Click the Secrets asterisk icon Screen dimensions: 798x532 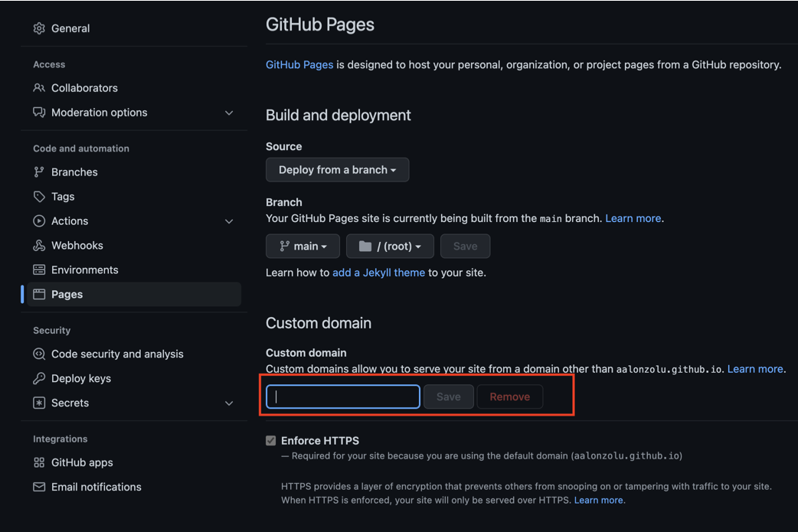[39, 403]
